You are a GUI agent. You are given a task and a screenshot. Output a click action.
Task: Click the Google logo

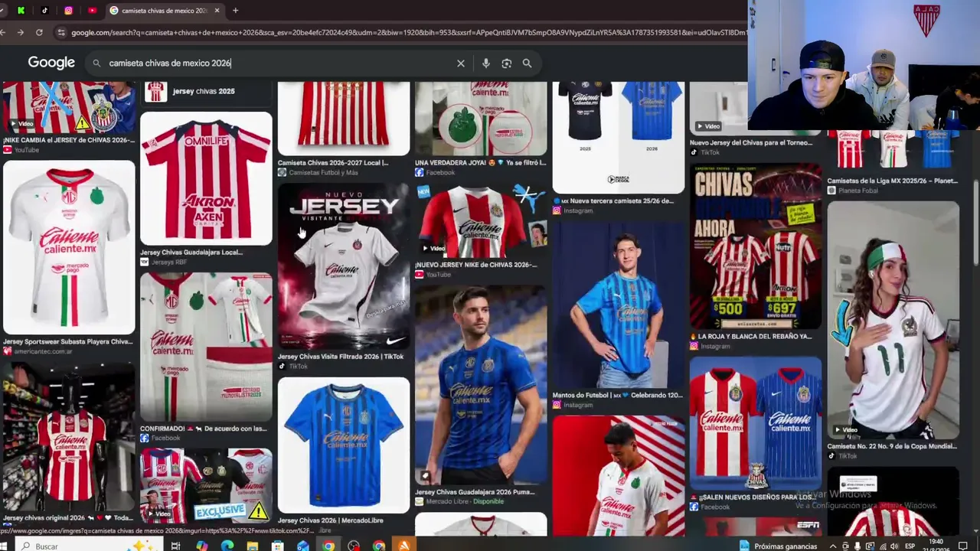pyautogui.click(x=51, y=63)
